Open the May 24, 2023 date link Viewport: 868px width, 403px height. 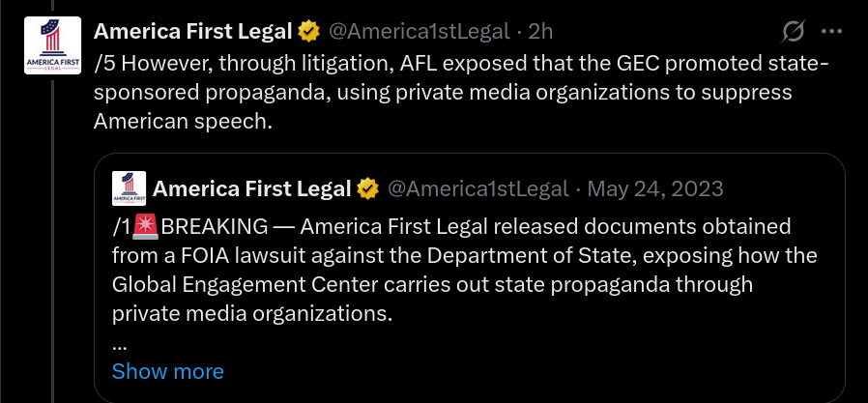pos(655,188)
